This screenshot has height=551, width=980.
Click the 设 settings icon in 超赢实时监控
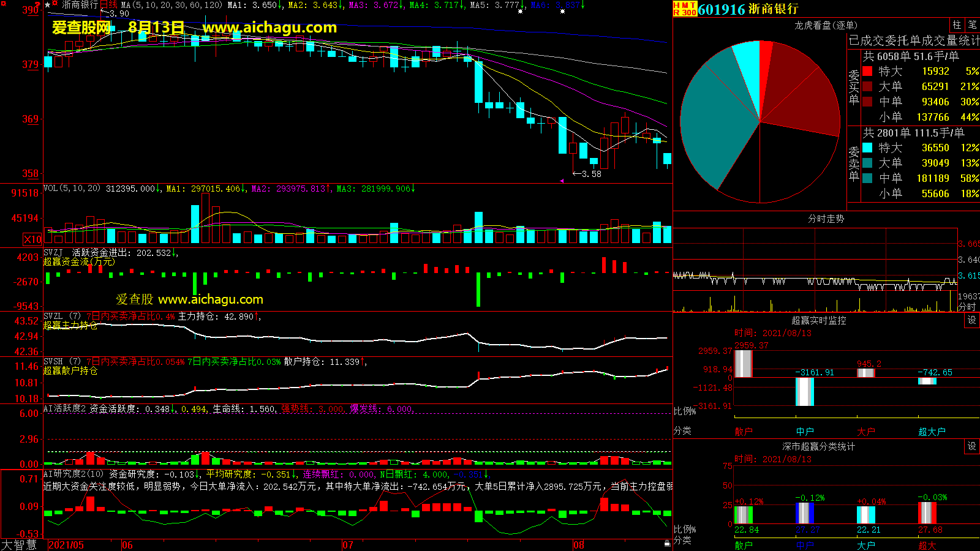pos(971,320)
